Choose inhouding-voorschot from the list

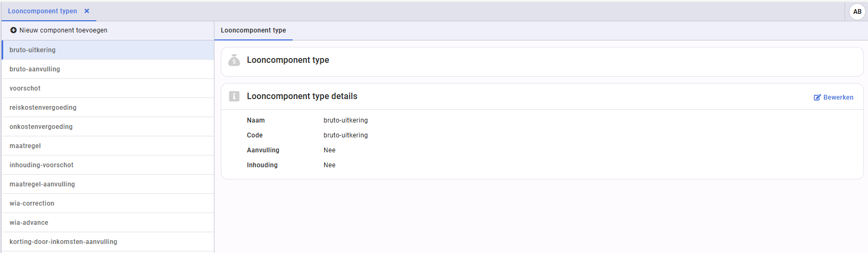[42, 165]
